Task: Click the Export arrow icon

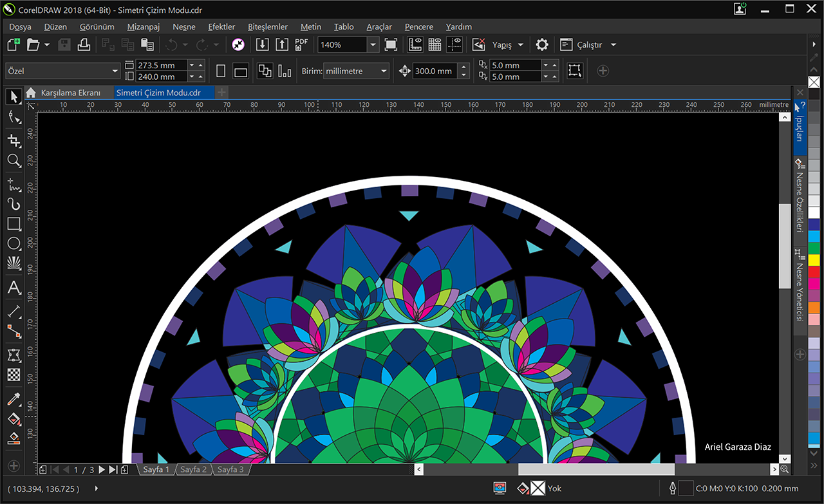Action: tap(282, 44)
